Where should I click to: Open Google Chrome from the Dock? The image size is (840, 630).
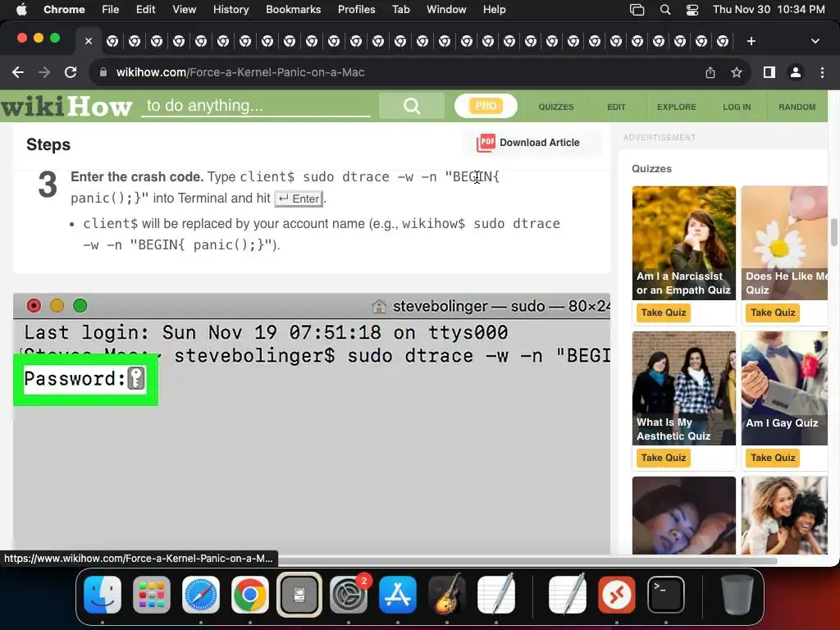click(249, 594)
